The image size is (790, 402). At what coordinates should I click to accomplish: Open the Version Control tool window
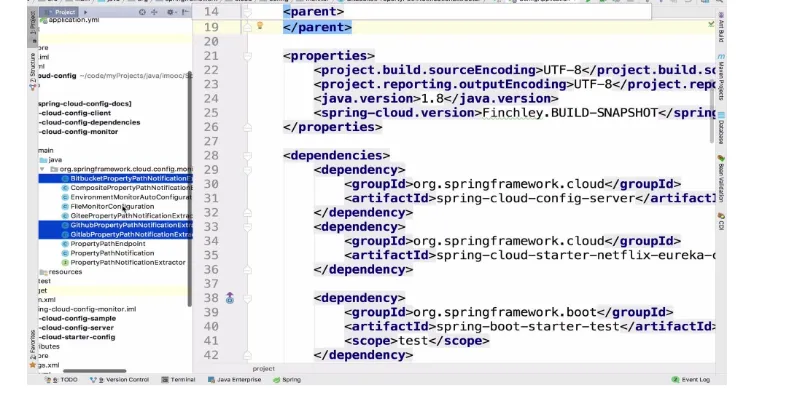pyautogui.click(x=119, y=380)
